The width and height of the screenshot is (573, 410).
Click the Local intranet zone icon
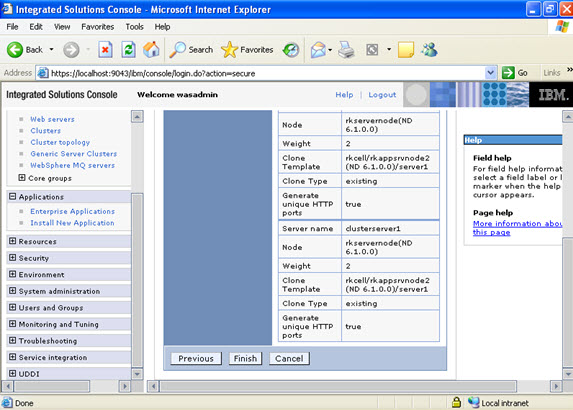pyautogui.click(x=474, y=402)
